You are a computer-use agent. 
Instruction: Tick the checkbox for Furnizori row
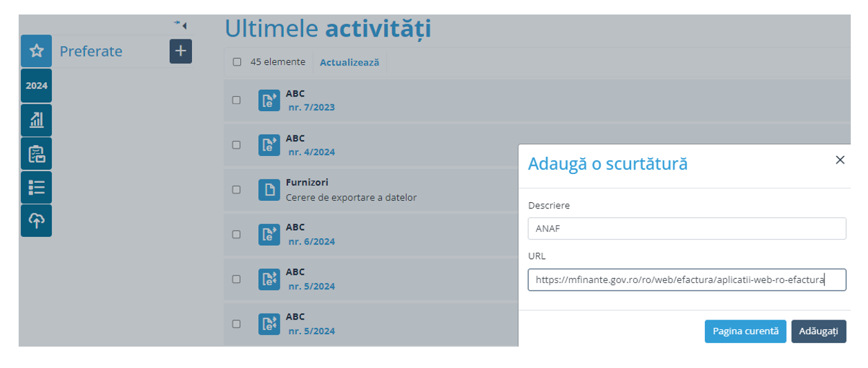[236, 189]
